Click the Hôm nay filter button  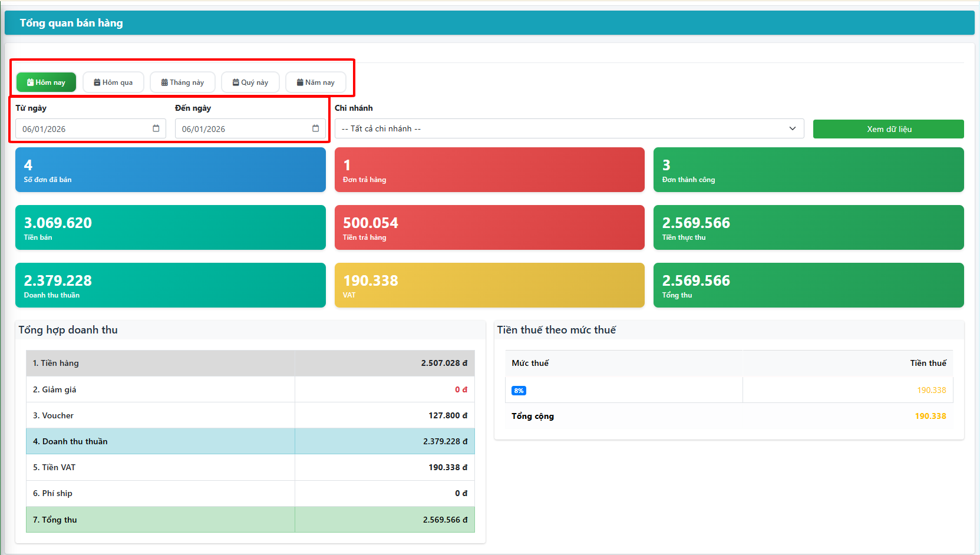pyautogui.click(x=46, y=82)
